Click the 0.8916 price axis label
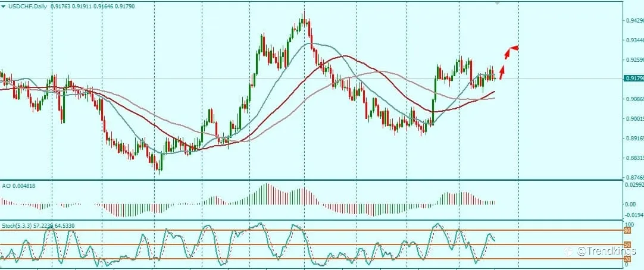This screenshot has width=644, height=270. pyautogui.click(x=635, y=139)
